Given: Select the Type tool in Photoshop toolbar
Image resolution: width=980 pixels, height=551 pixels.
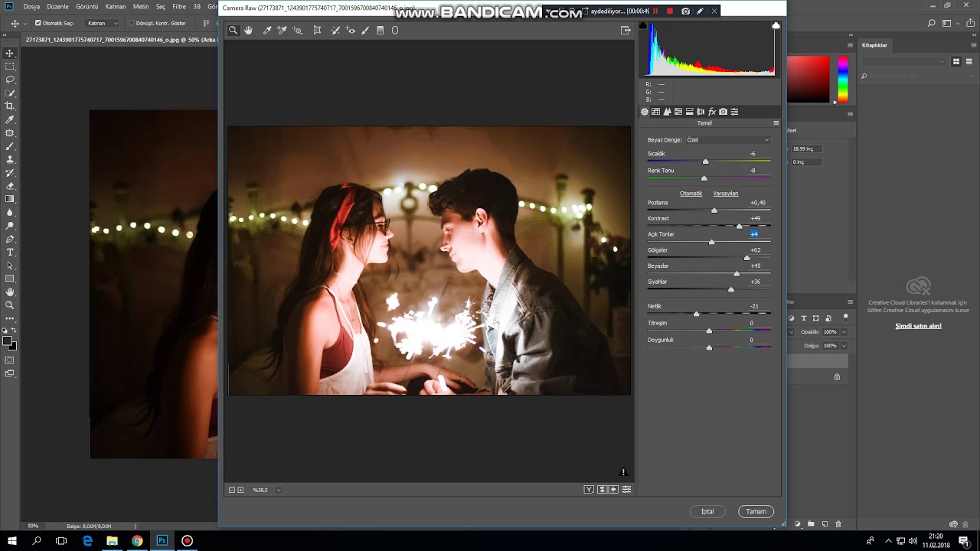Looking at the screenshot, I should pyautogui.click(x=10, y=253).
